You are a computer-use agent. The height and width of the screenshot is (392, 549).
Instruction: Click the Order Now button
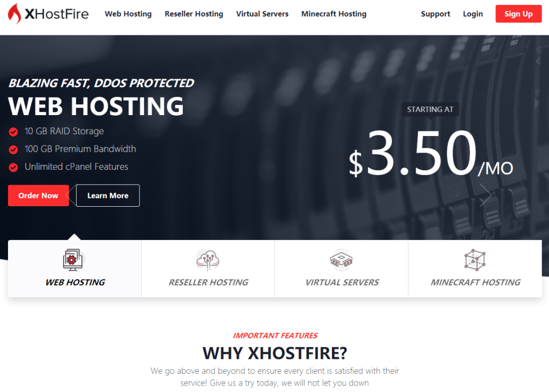click(39, 195)
